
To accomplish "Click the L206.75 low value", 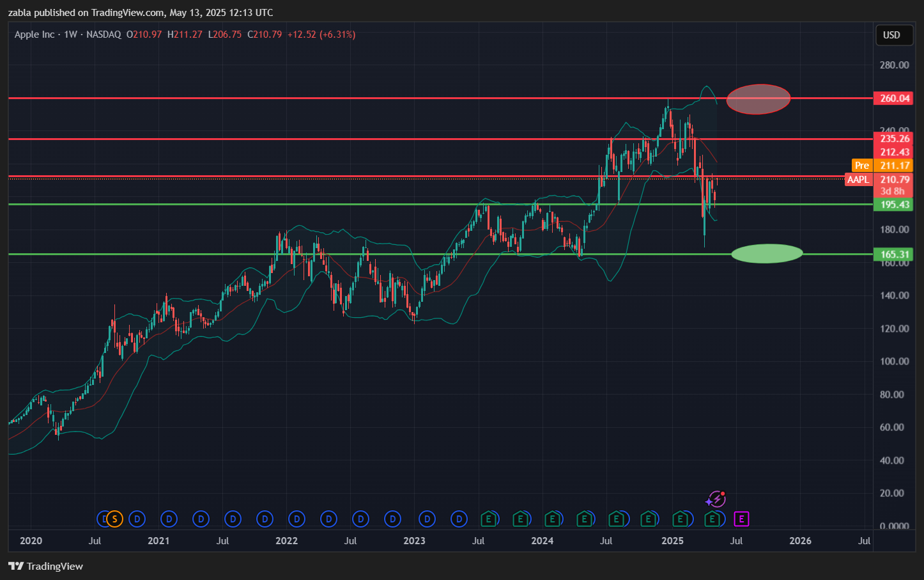I will coord(225,35).
